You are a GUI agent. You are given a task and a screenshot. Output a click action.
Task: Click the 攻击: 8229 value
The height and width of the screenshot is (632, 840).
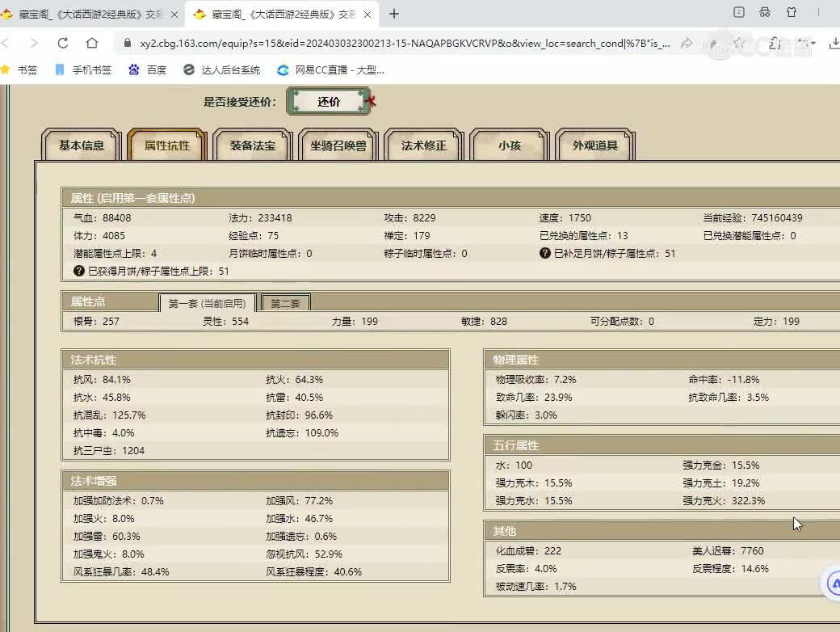(x=409, y=217)
